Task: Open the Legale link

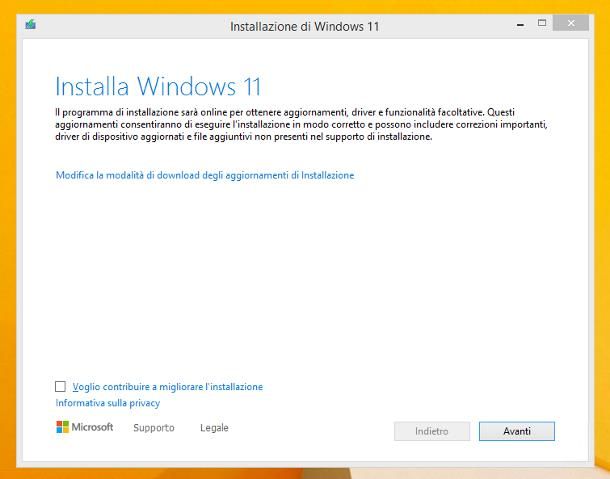Action: tap(214, 428)
